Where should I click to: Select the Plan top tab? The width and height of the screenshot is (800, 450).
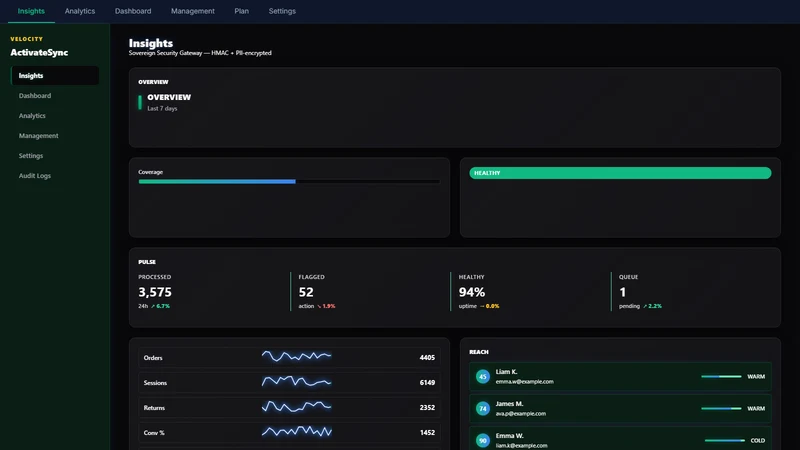[x=241, y=11]
